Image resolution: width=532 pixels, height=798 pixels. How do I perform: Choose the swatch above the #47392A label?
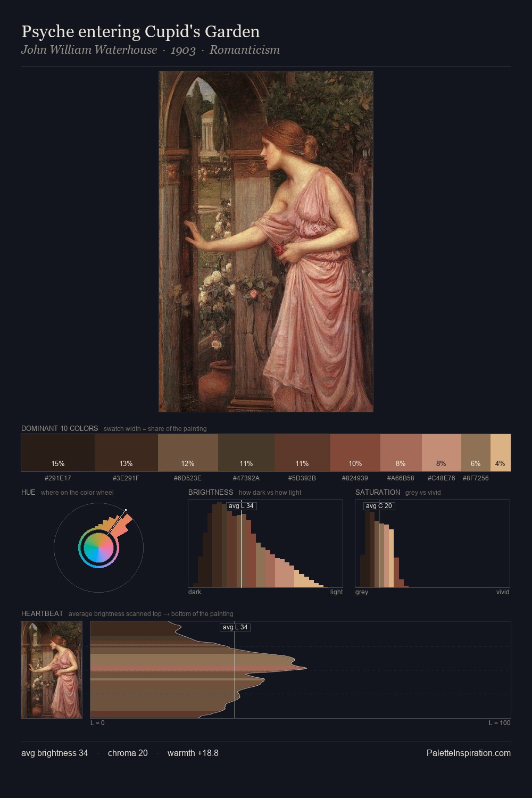[x=246, y=453]
